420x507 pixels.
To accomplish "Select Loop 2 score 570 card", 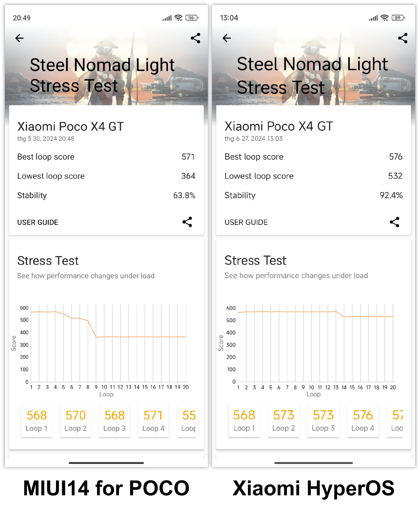I will coord(76,420).
